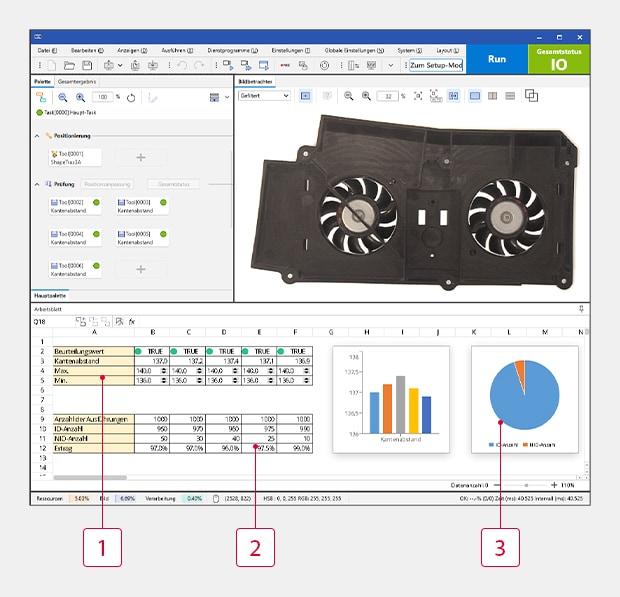The image size is (620, 597).
Task: Switch to the Gesamtergebnis tab
Action: [76, 81]
